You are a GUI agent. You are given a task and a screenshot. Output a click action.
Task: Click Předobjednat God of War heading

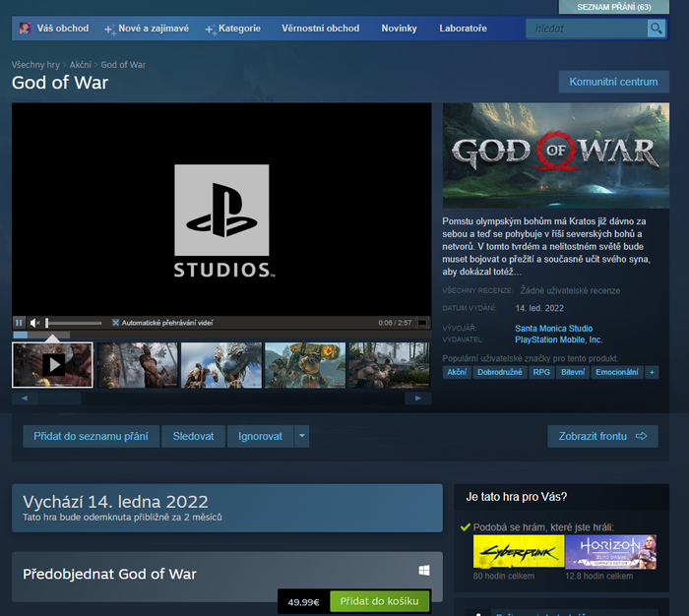tap(109, 574)
